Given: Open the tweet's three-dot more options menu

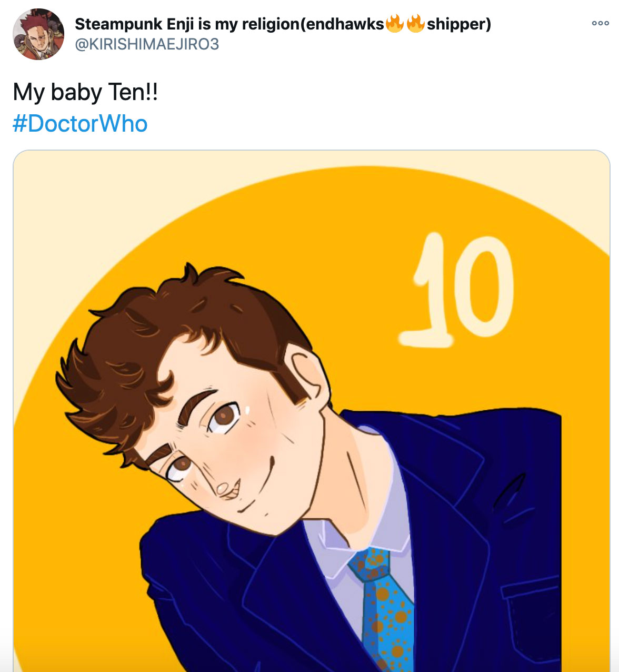Looking at the screenshot, I should 600,23.
